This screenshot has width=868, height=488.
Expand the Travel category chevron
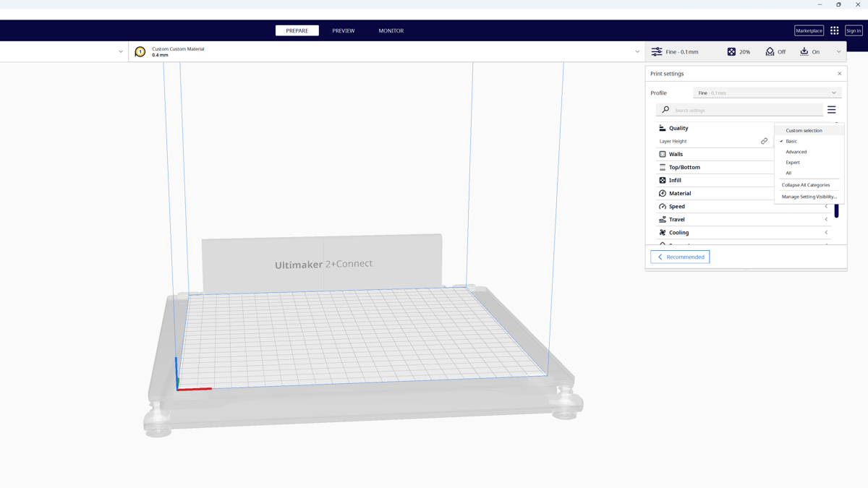pyautogui.click(x=826, y=219)
